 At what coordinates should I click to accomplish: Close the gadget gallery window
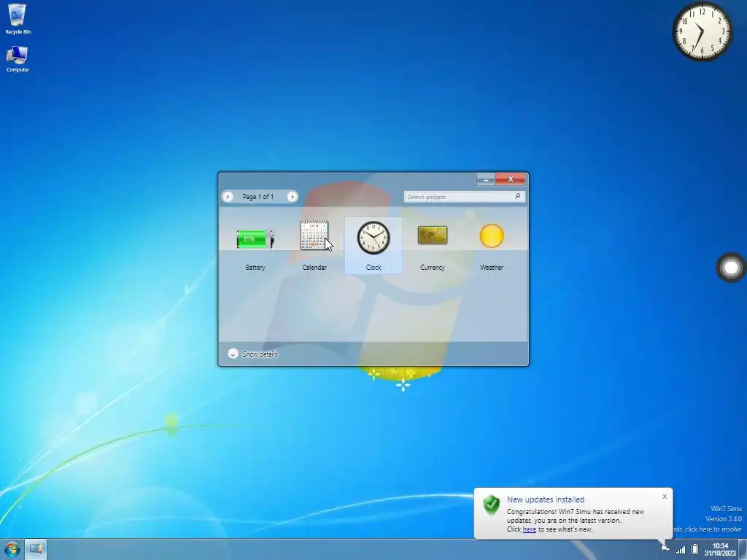tap(510, 179)
